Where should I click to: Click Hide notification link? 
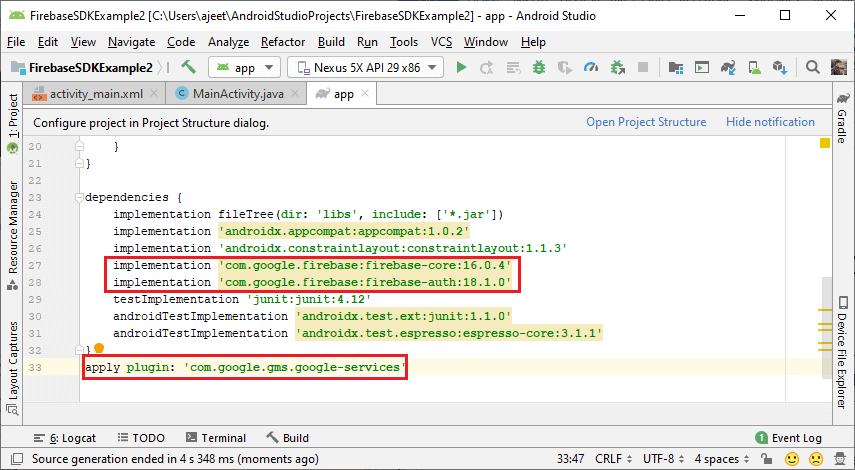770,122
